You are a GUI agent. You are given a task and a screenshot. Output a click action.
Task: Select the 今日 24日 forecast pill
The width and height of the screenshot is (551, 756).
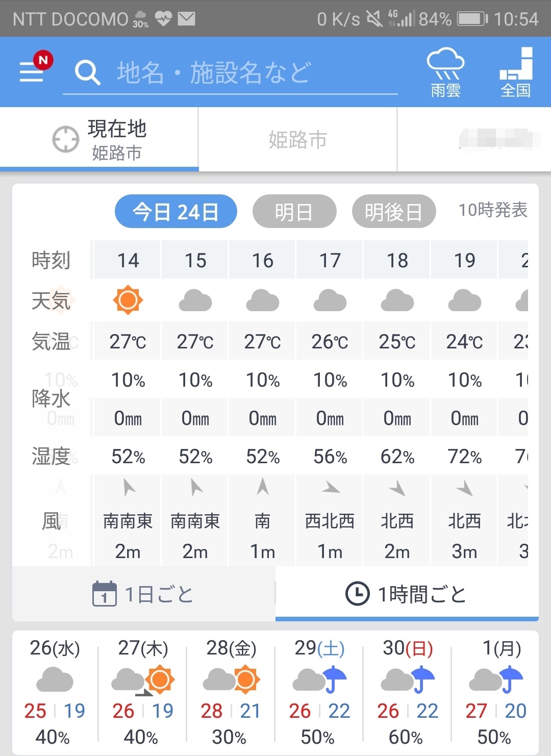pos(176,212)
